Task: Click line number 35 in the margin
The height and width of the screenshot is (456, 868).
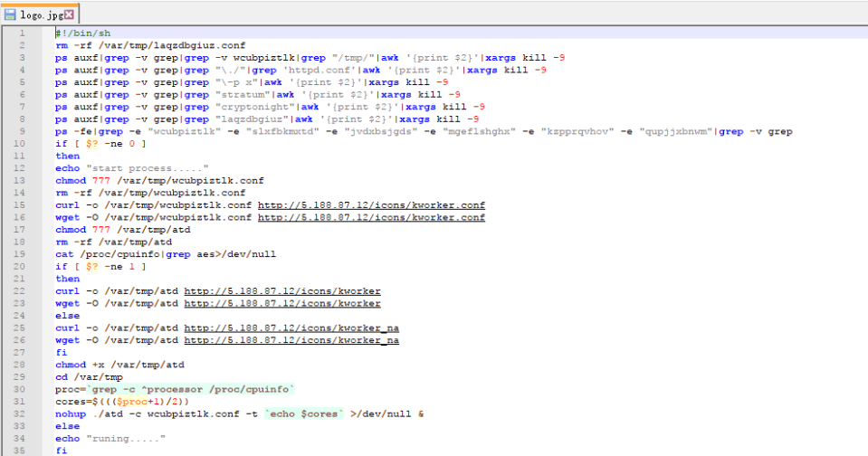Action: click(19, 451)
